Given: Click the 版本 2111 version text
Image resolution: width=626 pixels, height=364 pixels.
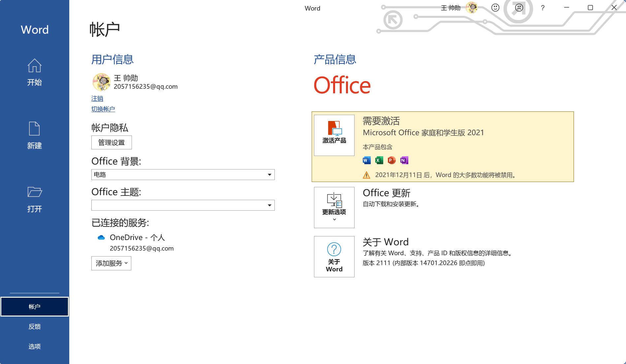Looking at the screenshot, I should click(424, 263).
